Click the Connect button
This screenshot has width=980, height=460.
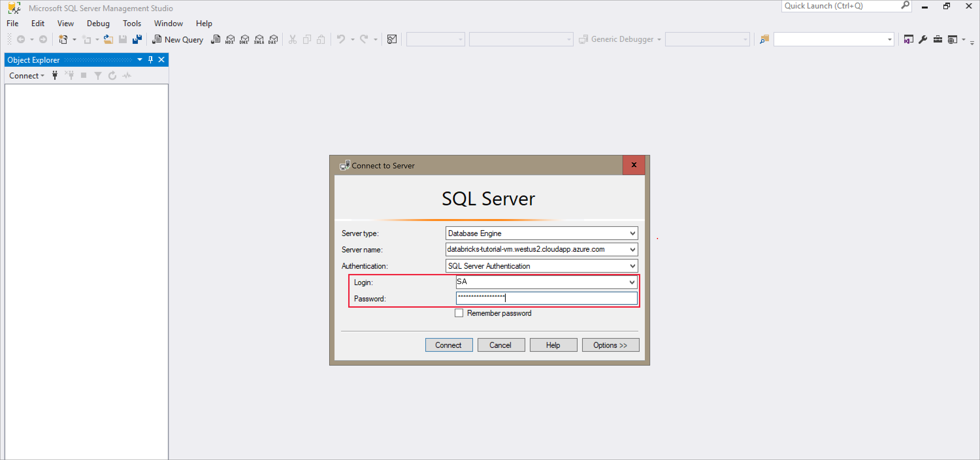pyautogui.click(x=449, y=345)
